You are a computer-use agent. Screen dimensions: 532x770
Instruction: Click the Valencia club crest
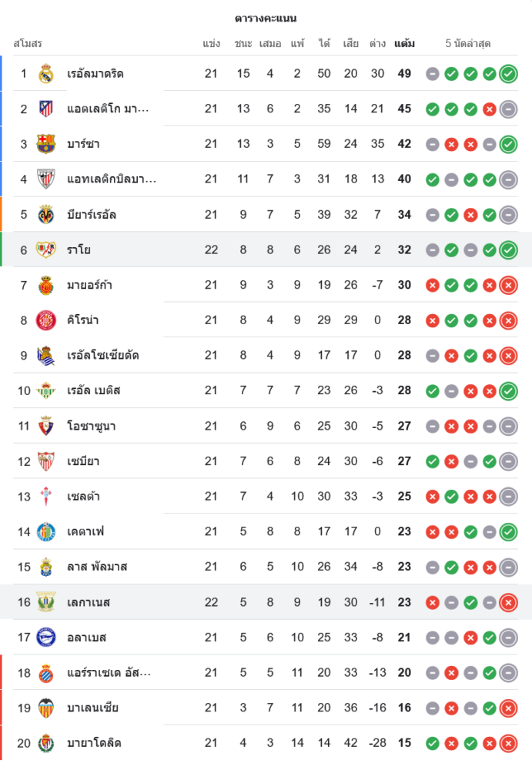[x=46, y=708]
